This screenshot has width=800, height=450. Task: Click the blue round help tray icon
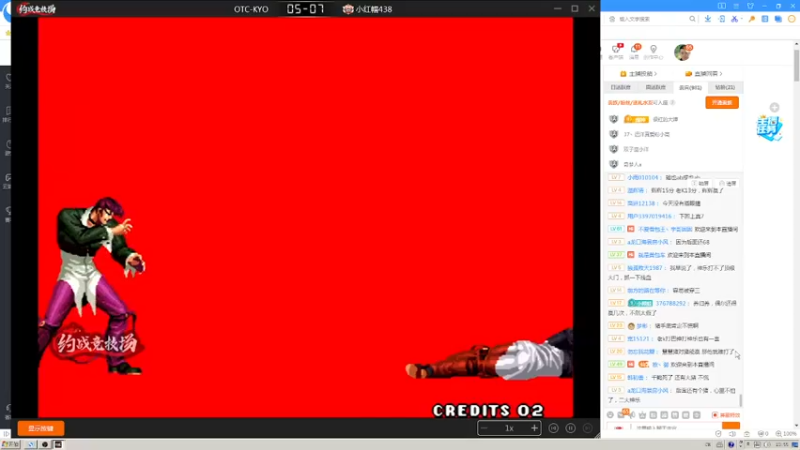(x=731, y=445)
